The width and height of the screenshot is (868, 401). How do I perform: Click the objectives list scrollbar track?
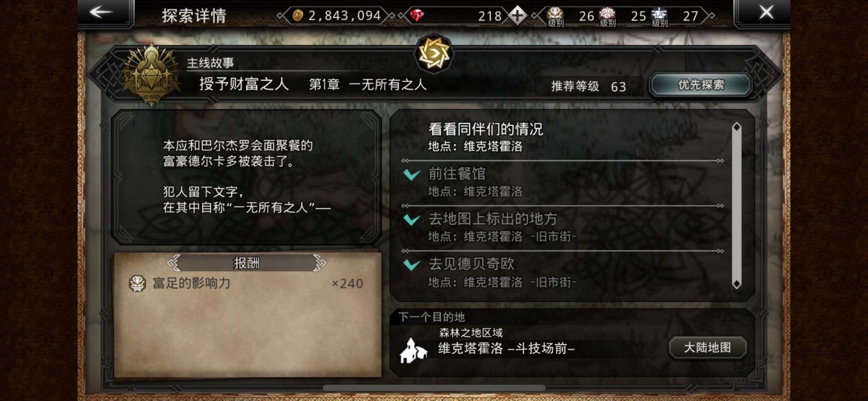(737, 206)
